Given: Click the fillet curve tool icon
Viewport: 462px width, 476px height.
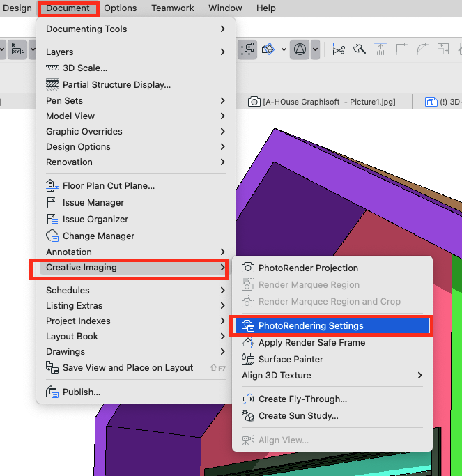Looking at the screenshot, I should 422,49.
